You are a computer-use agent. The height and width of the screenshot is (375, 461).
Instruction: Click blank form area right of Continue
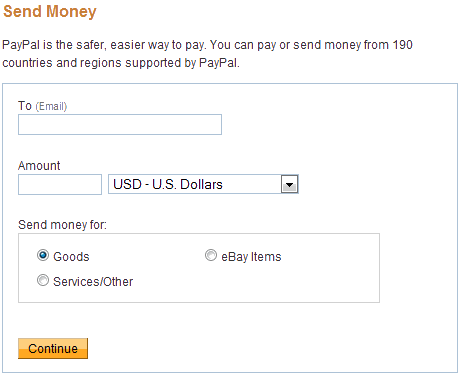(267, 348)
